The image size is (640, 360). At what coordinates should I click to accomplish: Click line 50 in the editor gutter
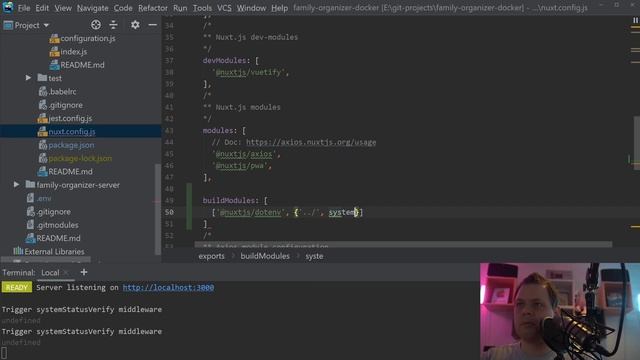[x=169, y=212]
